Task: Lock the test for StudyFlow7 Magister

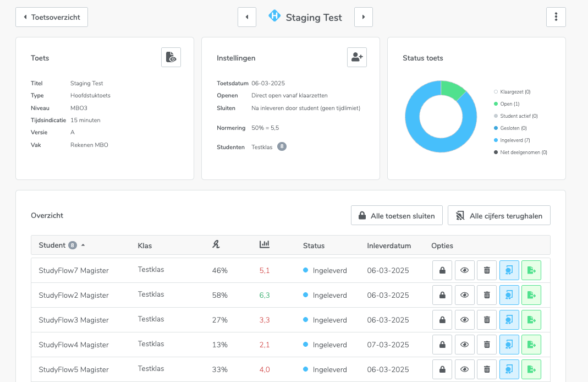Action: click(442, 270)
